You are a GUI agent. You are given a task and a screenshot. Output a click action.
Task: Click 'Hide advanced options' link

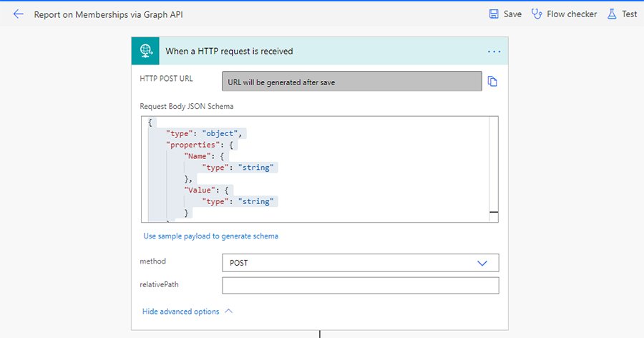pyautogui.click(x=180, y=312)
